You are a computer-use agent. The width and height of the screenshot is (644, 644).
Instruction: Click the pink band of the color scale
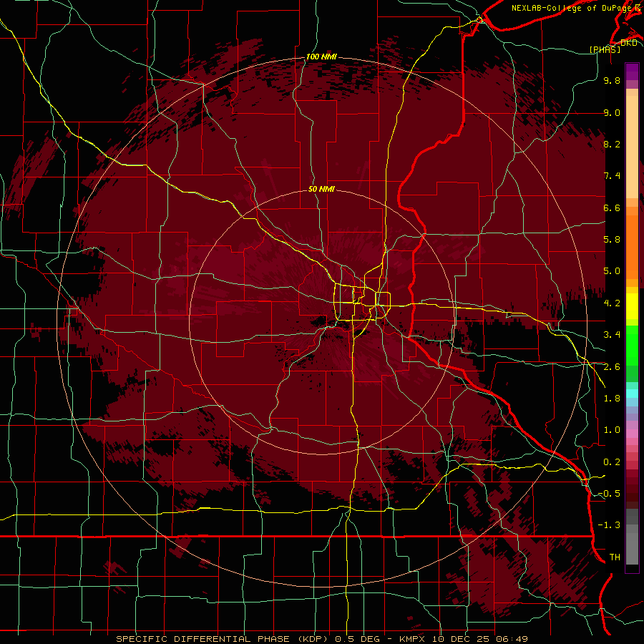[x=632, y=434]
